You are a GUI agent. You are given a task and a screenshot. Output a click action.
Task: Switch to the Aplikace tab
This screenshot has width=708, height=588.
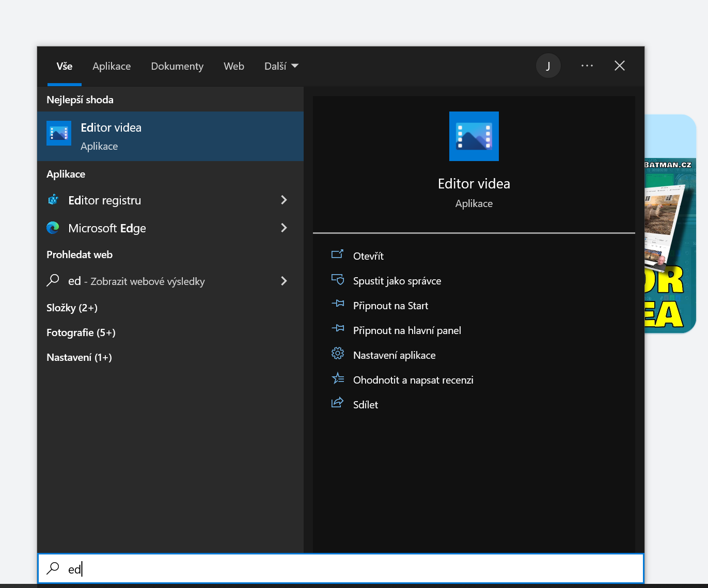112,66
